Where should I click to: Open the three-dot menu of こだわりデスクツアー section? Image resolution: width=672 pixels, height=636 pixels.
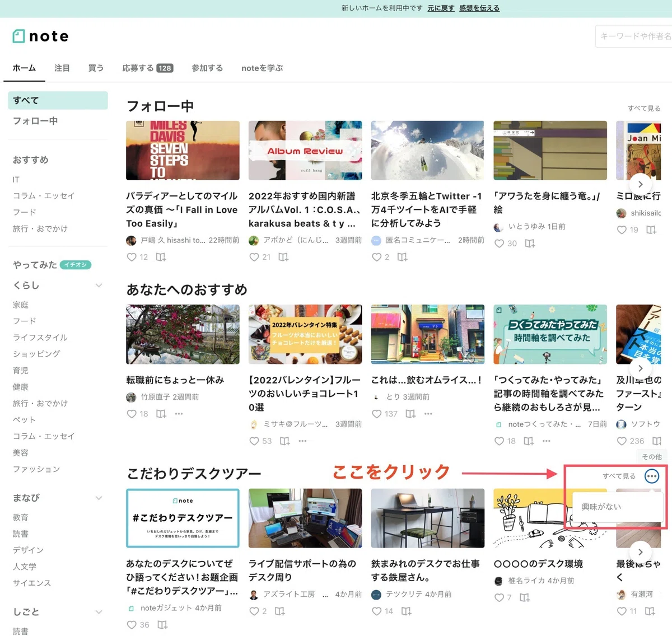pos(652,476)
